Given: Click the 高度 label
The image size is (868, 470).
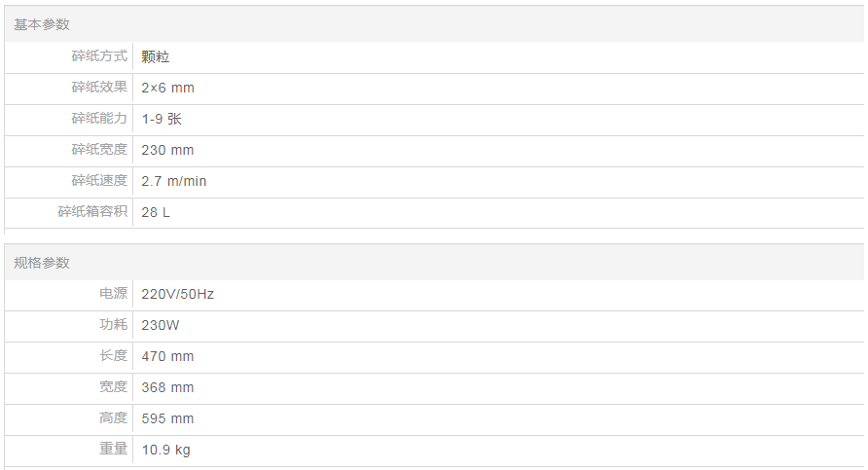Looking at the screenshot, I should pyautogui.click(x=113, y=417).
